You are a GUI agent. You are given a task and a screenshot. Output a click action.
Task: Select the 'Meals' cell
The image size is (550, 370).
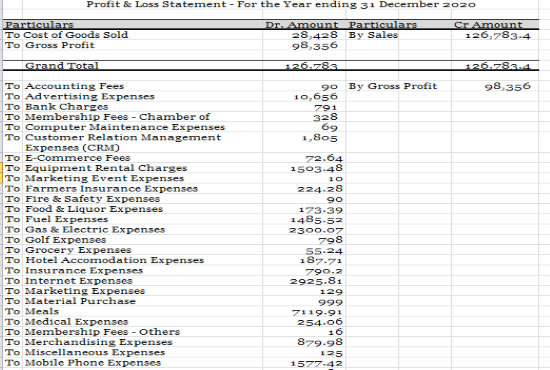coord(42,311)
